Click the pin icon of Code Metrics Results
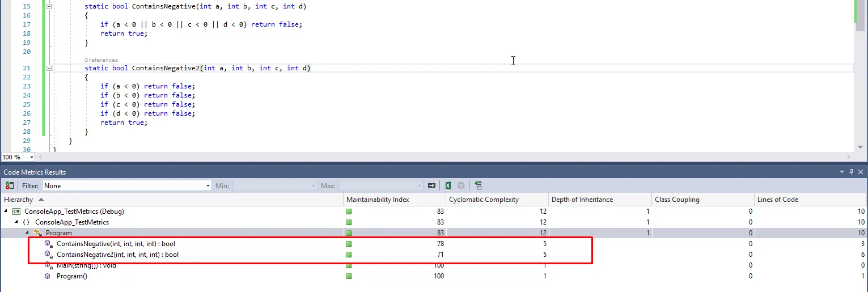 coord(852,172)
